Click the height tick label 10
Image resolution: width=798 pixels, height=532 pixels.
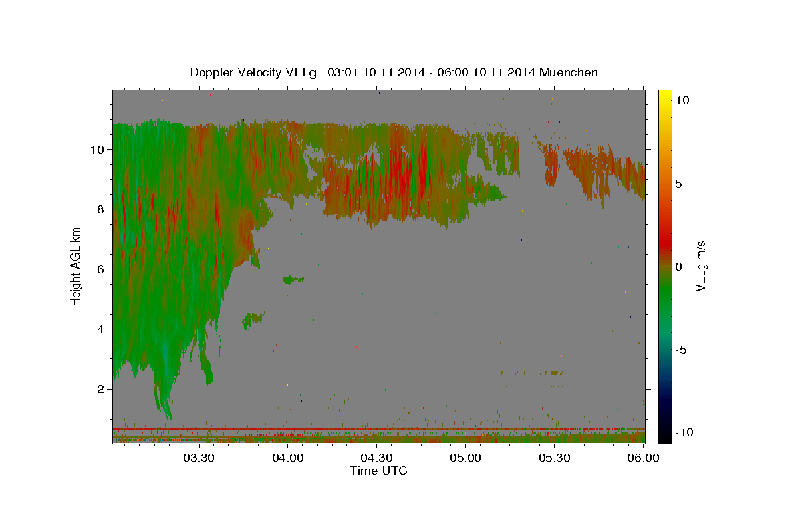tap(96, 149)
